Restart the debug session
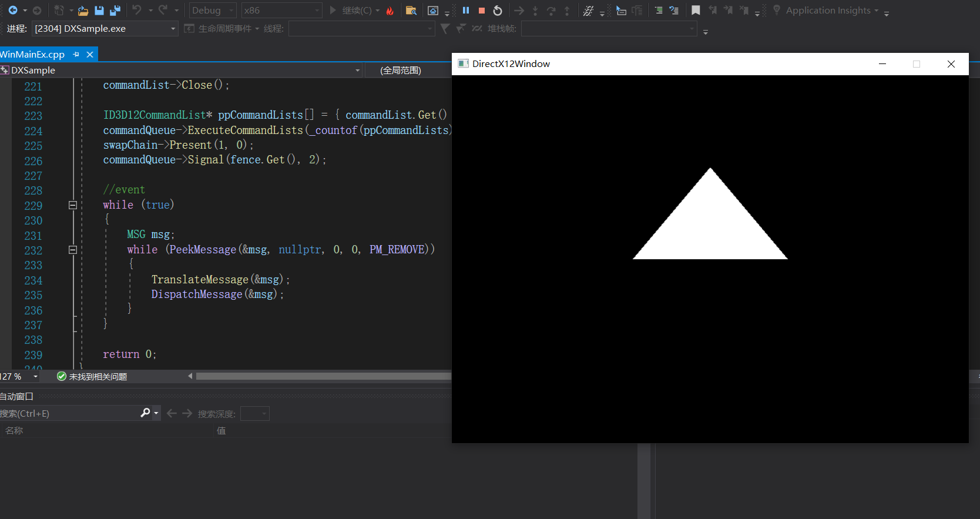Viewport: 980px width, 519px height. coord(498,11)
